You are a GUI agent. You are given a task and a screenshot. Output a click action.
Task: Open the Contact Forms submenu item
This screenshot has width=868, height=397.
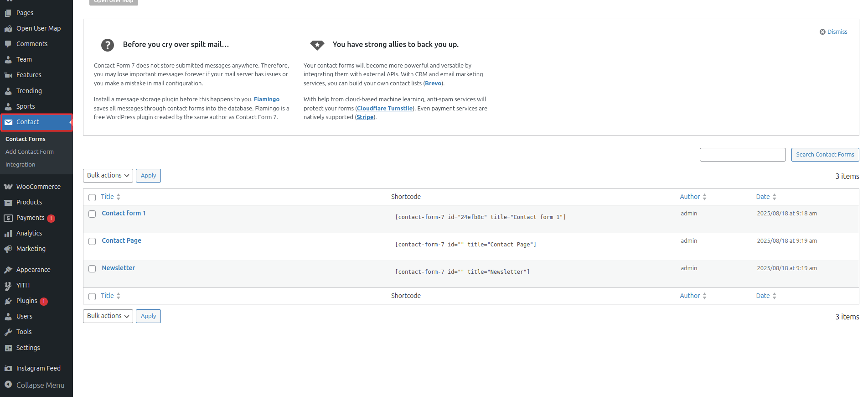coord(26,139)
